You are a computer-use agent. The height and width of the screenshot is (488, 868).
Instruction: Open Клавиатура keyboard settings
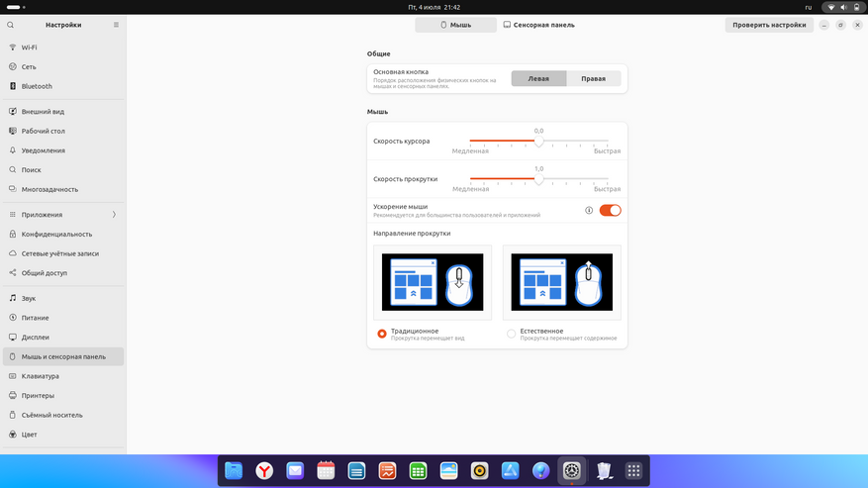coord(63,376)
